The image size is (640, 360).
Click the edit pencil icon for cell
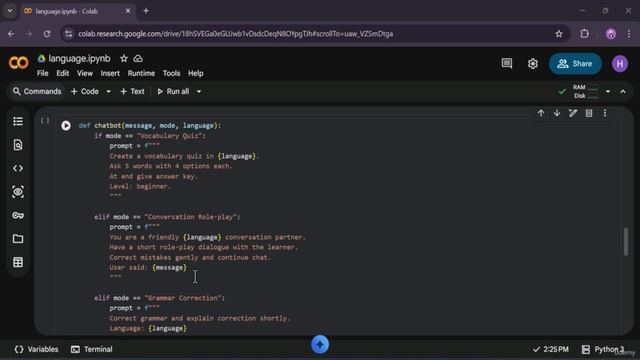tap(573, 113)
